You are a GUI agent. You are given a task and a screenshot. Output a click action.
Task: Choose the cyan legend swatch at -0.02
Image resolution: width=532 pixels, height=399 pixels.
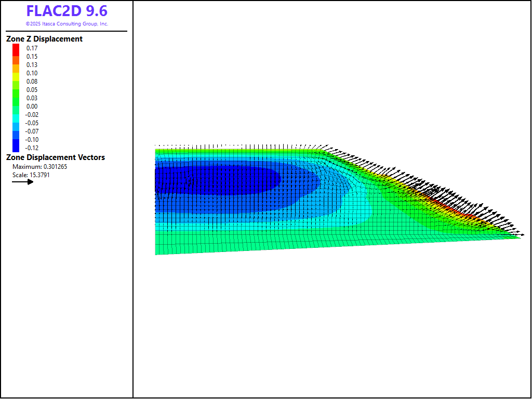pyautogui.click(x=16, y=115)
